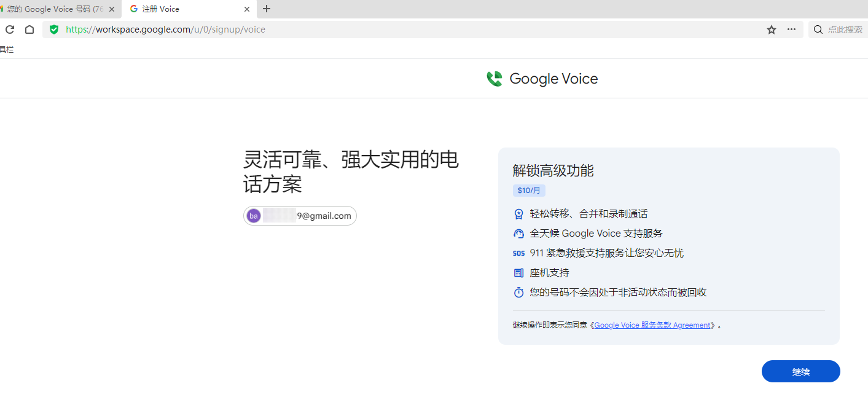Open the Google Voice 服务条款 Agreement link
The height and width of the screenshot is (402, 868).
tap(652, 325)
